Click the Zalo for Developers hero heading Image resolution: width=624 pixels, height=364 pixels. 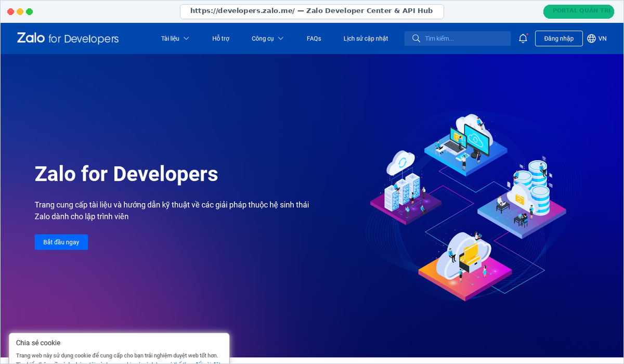click(126, 174)
